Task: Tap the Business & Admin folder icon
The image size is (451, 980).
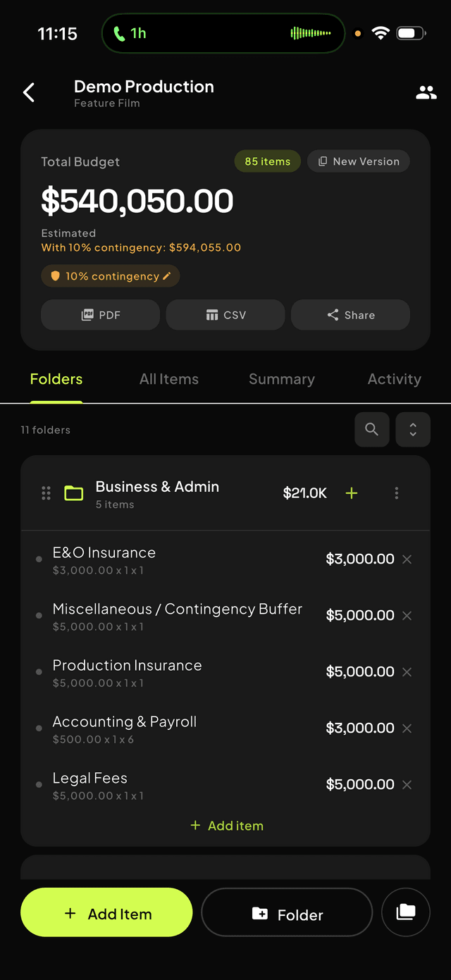Action: click(x=73, y=493)
